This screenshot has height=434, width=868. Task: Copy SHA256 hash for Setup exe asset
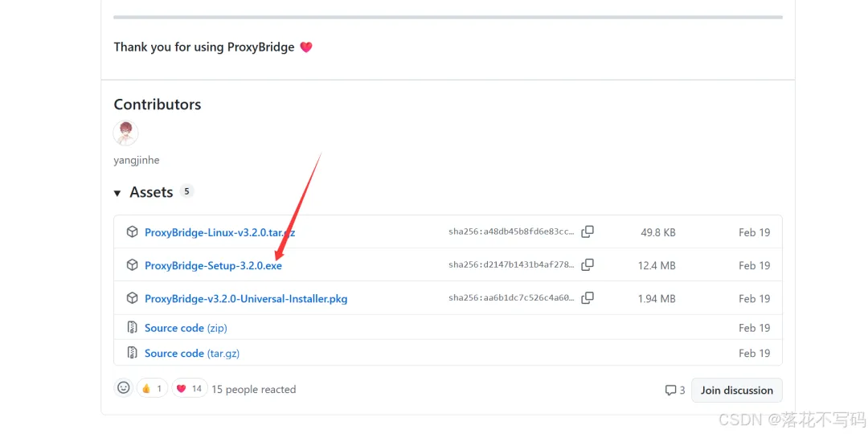coord(588,265)
